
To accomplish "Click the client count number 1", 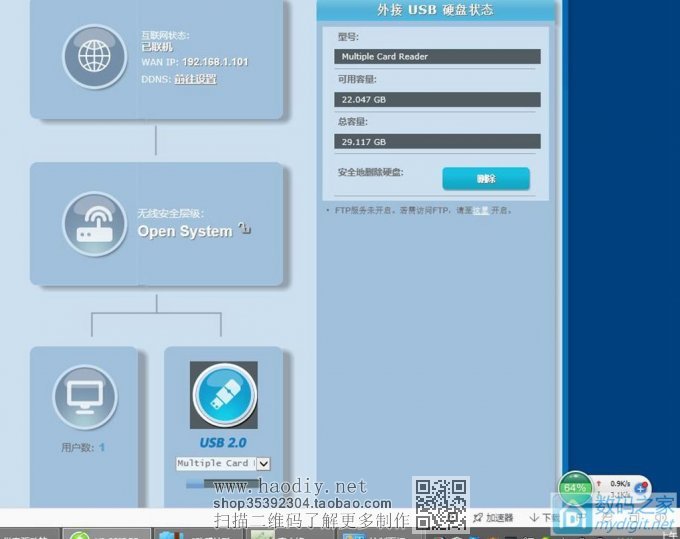I will [102, 447].
